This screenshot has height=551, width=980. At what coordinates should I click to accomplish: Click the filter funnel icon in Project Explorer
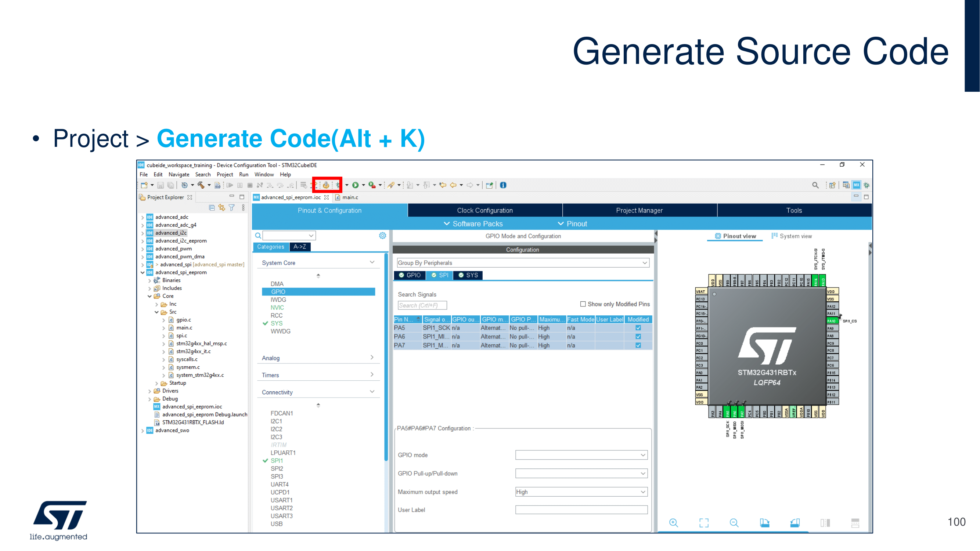pos(231,208)
